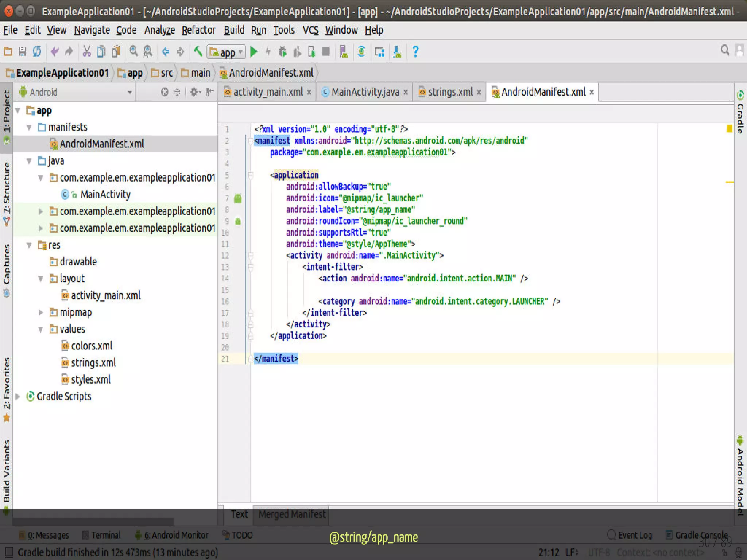Collapse the app module tree node
The image size is (747, 560).
[x=18, y=110]
